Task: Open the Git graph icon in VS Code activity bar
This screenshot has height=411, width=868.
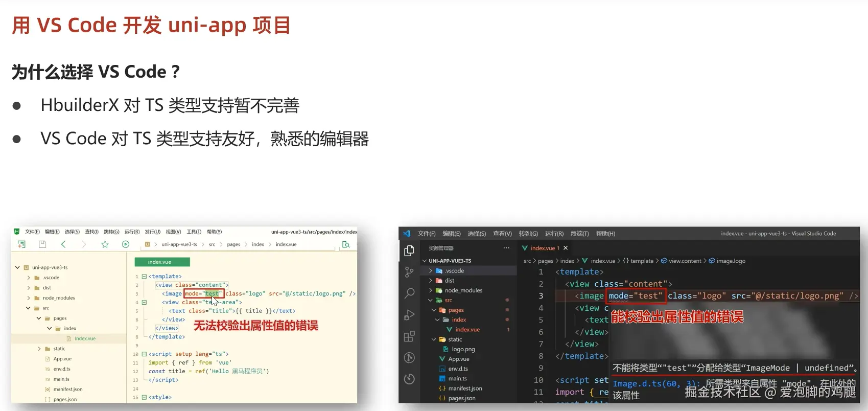Action: (409, 358)
